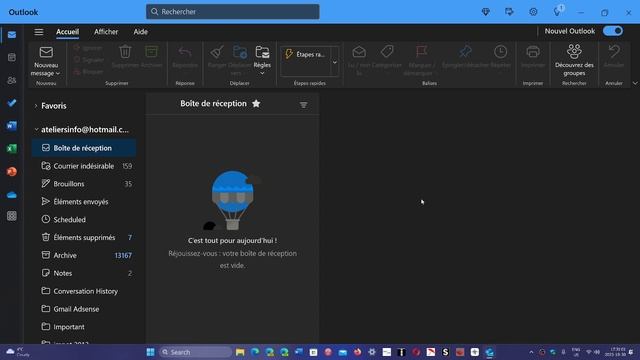Screen dimensions: 640x360
Task: Expand the Étapes rapides gallery arrow
Action: click(x=335, y=62)
